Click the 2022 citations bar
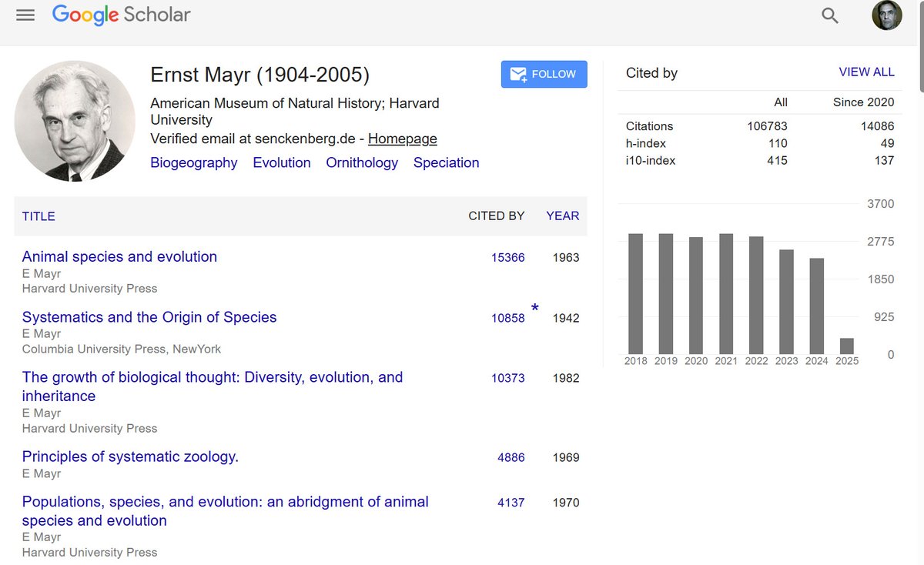The image size is (924, 565). coord(756,295)
